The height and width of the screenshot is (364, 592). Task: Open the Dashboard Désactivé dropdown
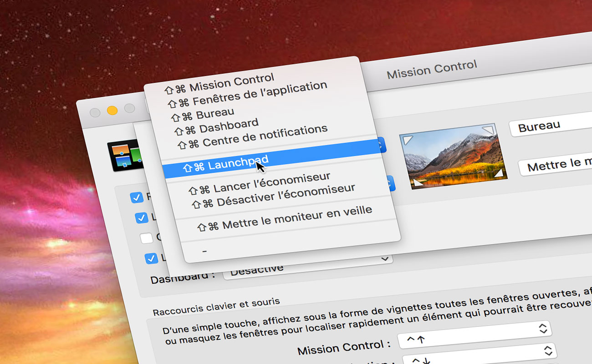[x=307, y=266]
